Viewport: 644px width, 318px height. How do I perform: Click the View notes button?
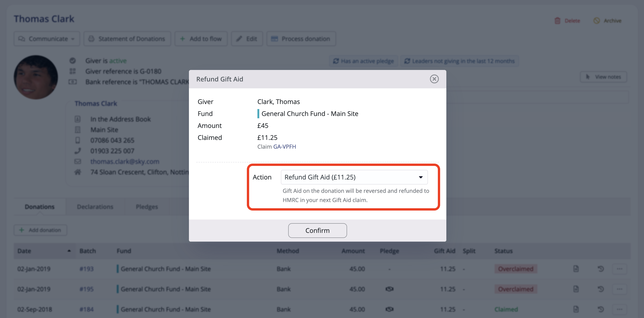(x=603, y=77)
